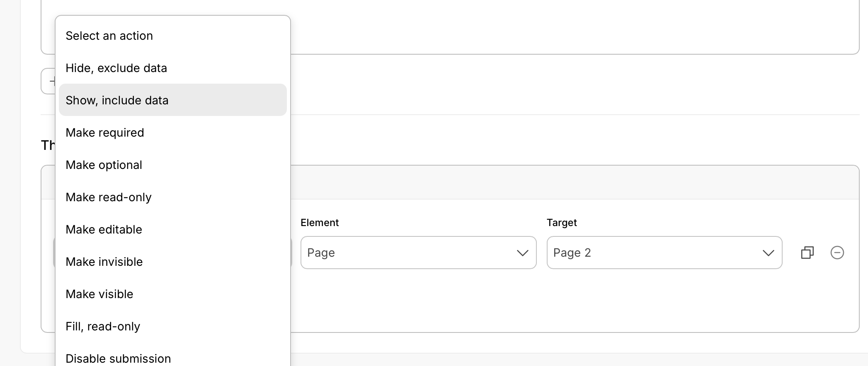
Task: Select the 'Disable submission' action
Action: point(118,358)
